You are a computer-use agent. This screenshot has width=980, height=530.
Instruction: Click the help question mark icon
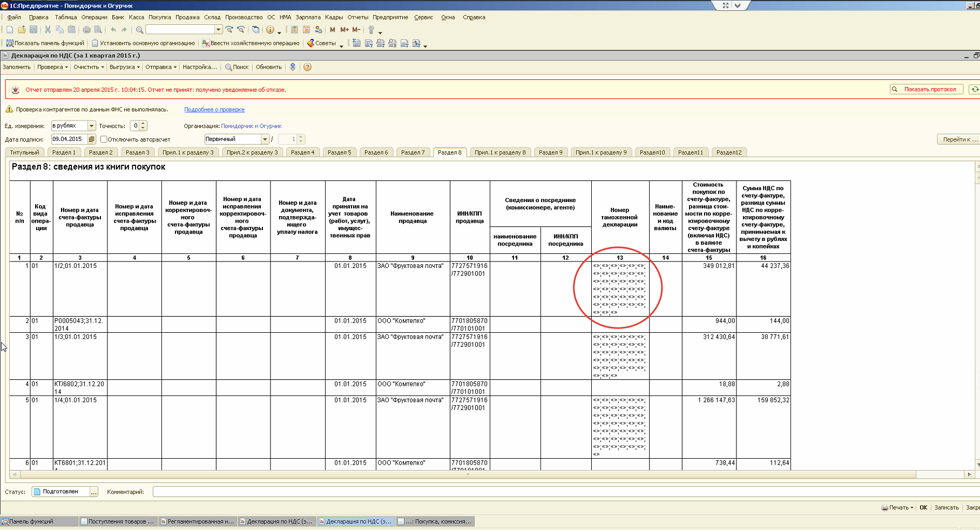[x=307, y=67]
